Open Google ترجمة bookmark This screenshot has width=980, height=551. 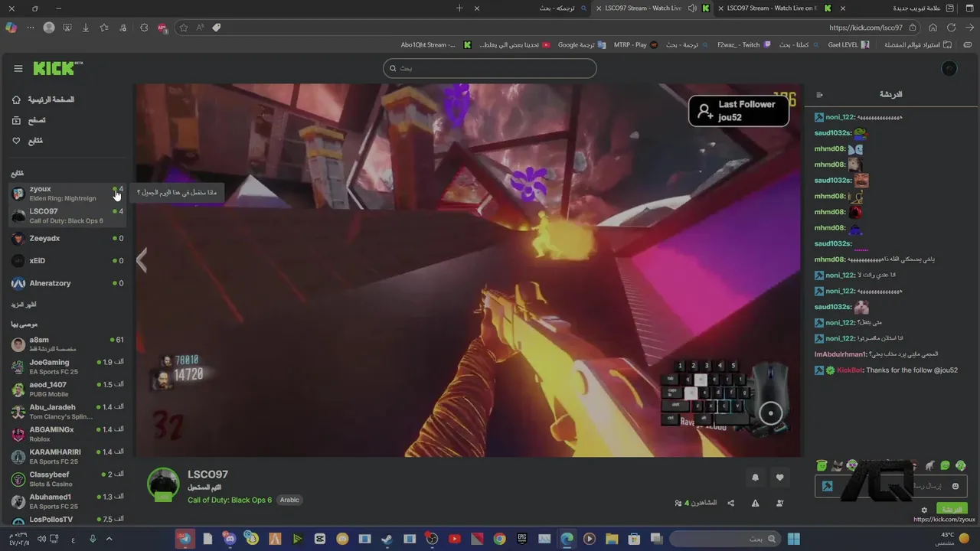point(582,45)
